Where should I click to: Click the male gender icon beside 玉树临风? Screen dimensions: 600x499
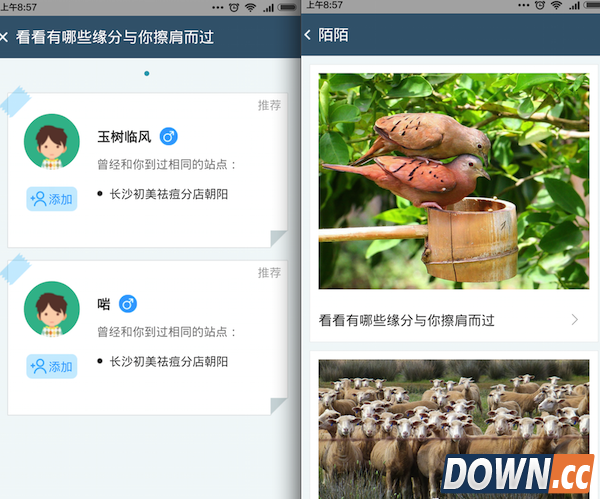(169, 137)
